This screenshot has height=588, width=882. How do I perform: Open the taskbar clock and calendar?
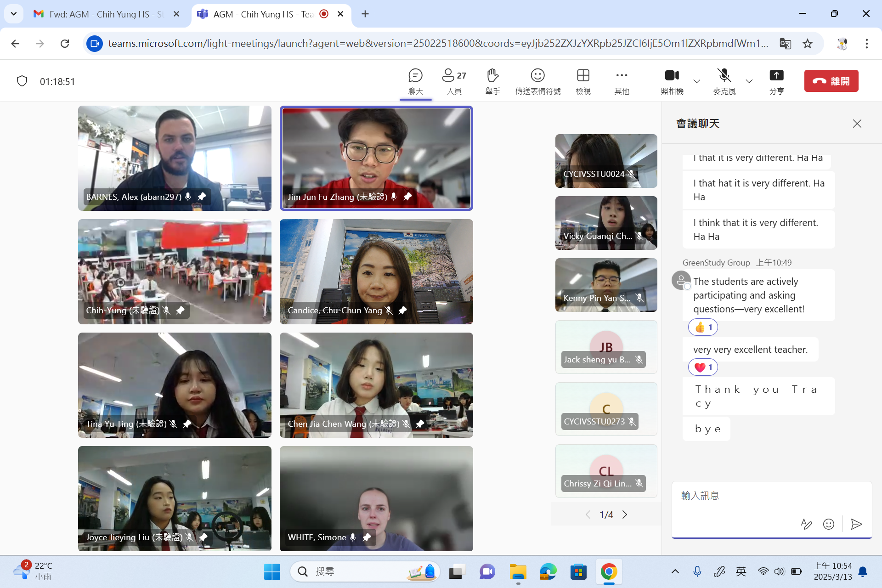point(832,571)
